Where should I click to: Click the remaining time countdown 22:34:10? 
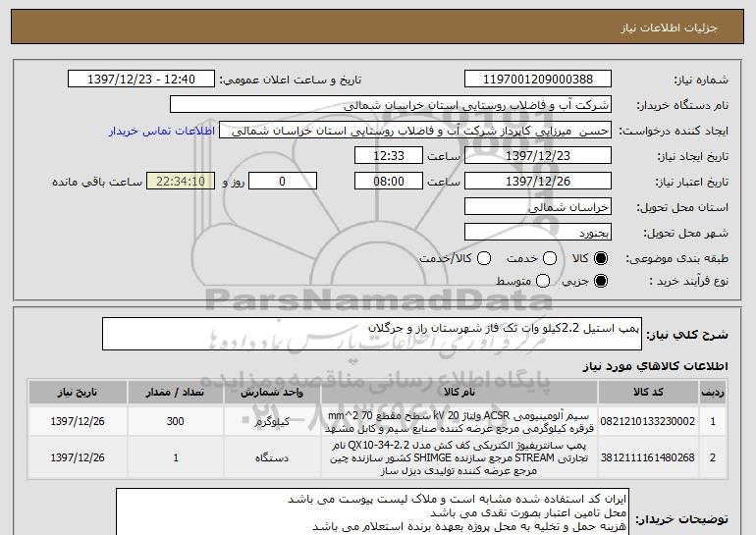(x=181, y=182)
